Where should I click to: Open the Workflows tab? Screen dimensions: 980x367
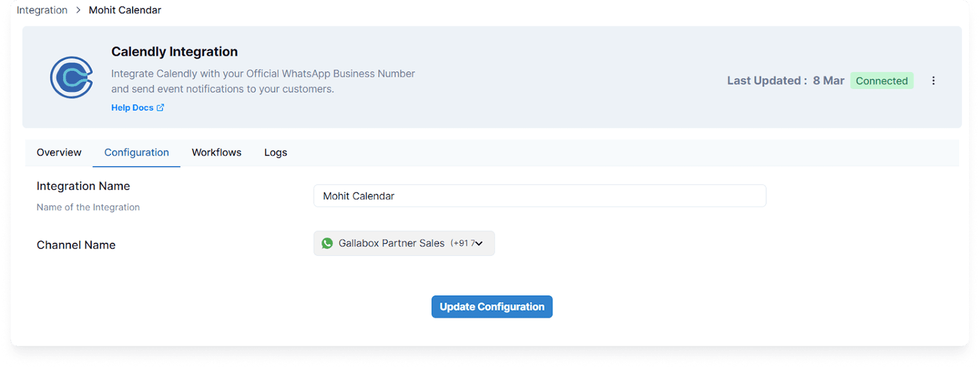click(x=216, y=153)
